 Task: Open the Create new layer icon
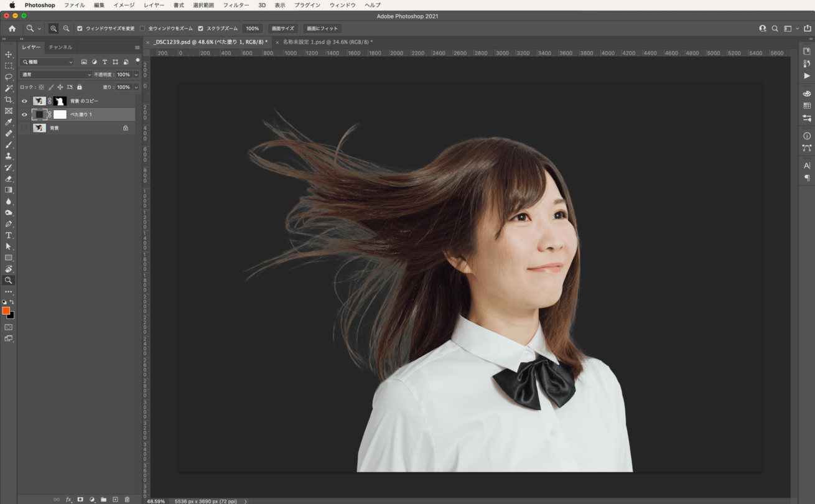115,499
